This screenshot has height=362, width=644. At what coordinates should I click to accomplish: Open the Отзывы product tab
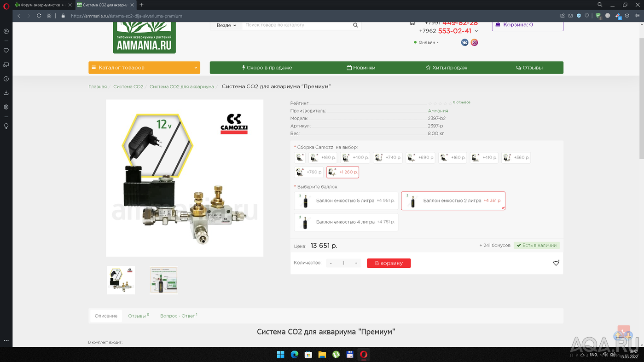[x=139, y=316]
